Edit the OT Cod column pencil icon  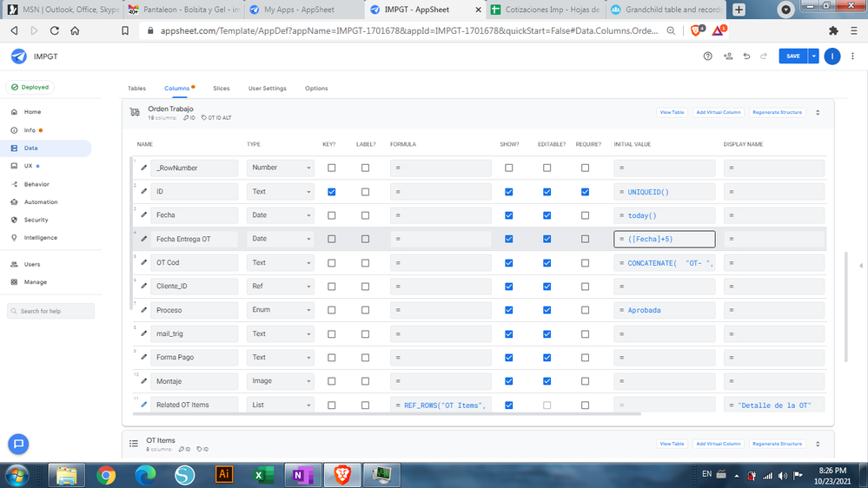pyautogui.click(x=144, y=262)
